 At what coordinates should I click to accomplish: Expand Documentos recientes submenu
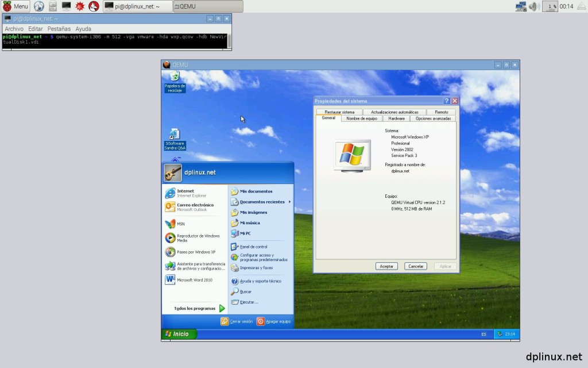point(262,202)
